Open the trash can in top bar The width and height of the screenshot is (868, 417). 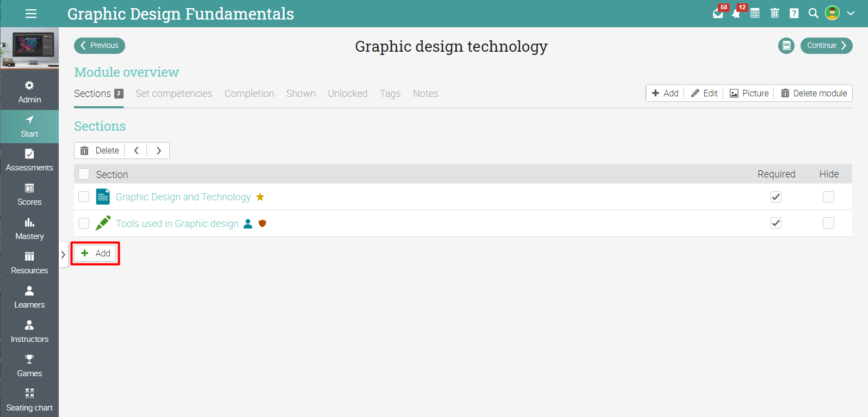click(x=775, y=14)
